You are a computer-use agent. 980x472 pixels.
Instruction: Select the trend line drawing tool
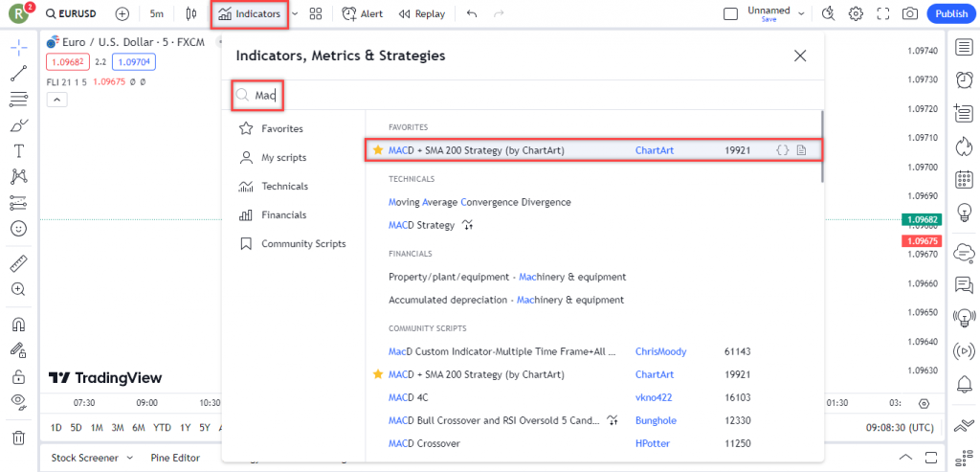point(19,74)
